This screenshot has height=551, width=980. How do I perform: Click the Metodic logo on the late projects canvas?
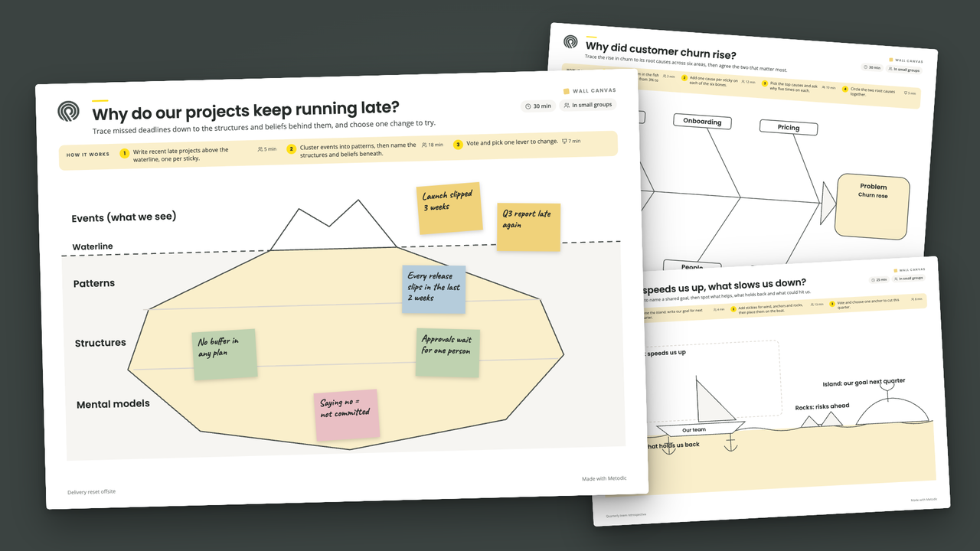(69, 112)
